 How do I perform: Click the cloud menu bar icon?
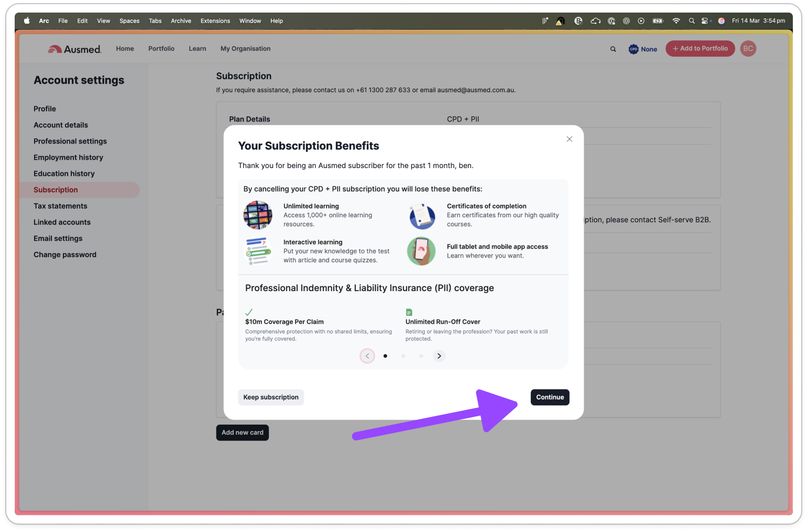point(595,21)
